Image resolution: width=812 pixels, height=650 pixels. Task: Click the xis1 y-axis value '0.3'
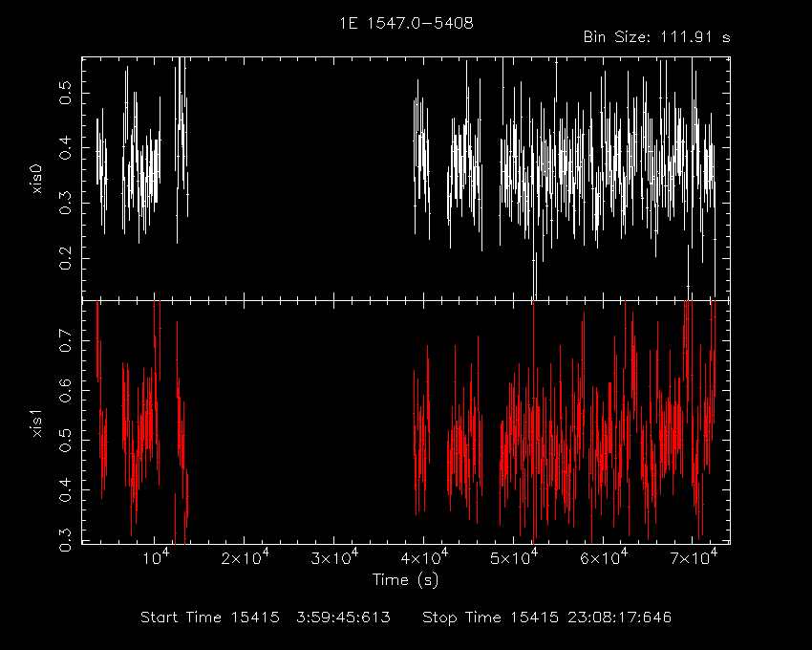(x=65, y=539)
